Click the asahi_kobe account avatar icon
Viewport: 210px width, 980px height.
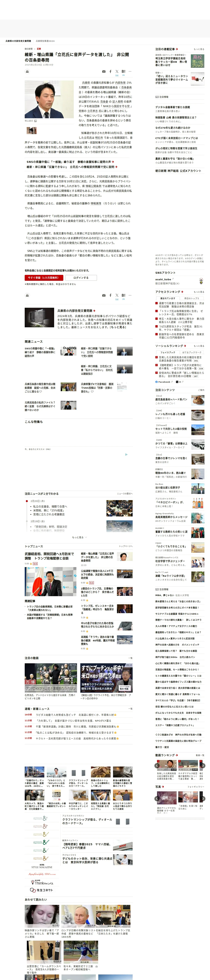[x=201, y=281]
